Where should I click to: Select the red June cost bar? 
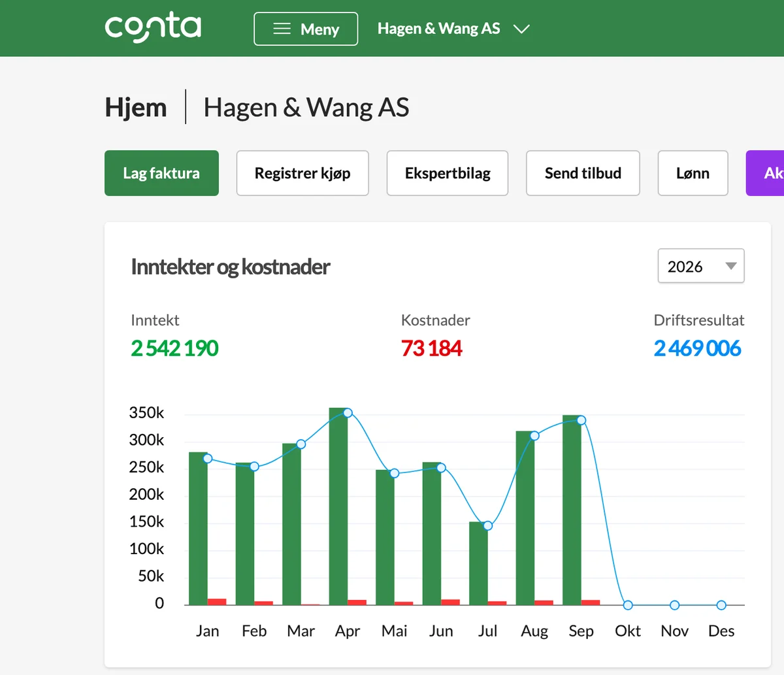[450, 602]
